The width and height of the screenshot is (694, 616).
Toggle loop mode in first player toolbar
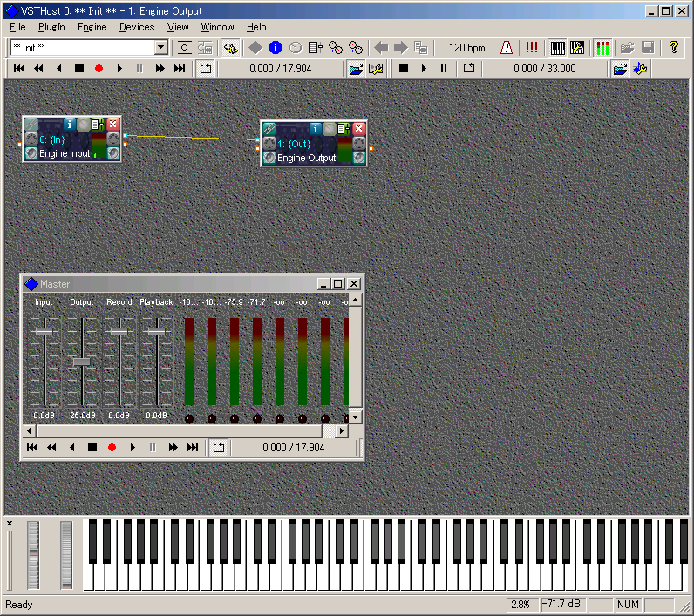pyautogui.click(x=206, y=69)
